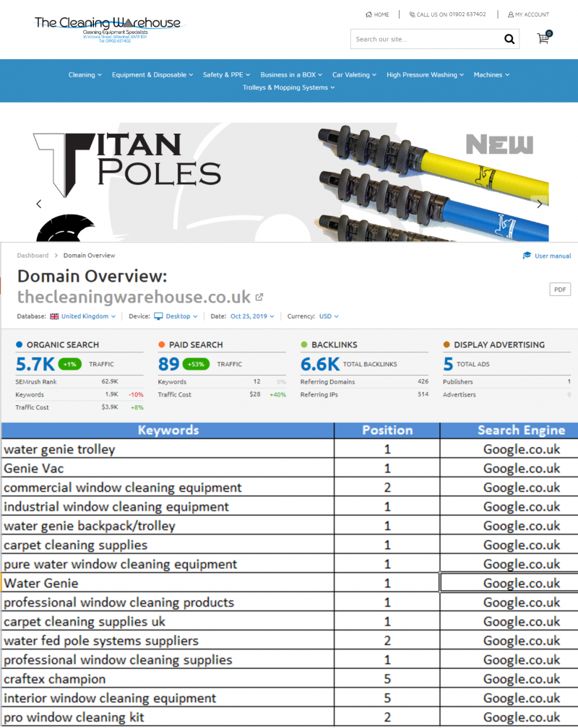Click The Cleaning Warehouse logo
This screenshot has height=728, width=578.
(110, 28)
